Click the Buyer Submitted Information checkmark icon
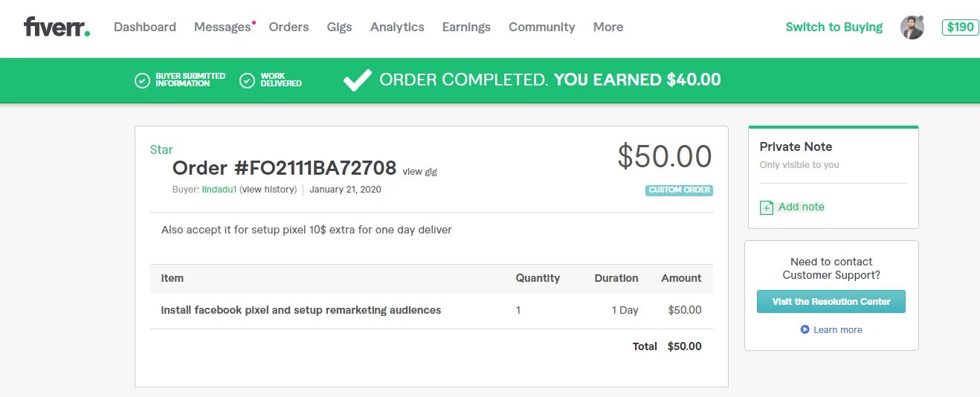Image resolution: width=980 pixels, height=397 pixels. coord(142,80)
